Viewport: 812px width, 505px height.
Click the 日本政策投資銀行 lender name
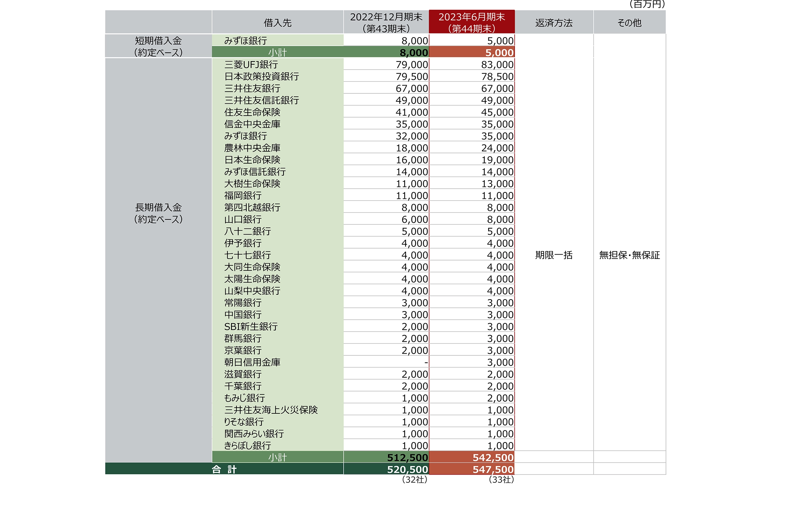[262, 76]
